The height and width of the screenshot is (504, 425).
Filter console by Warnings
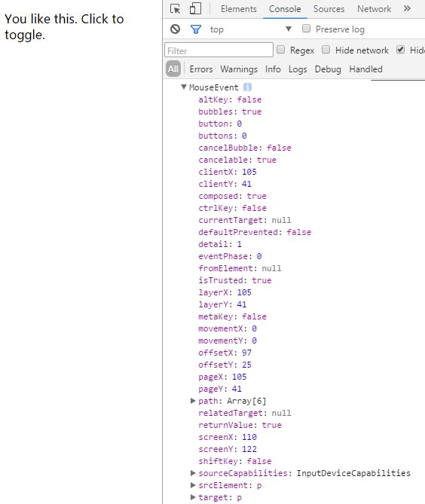239,69
